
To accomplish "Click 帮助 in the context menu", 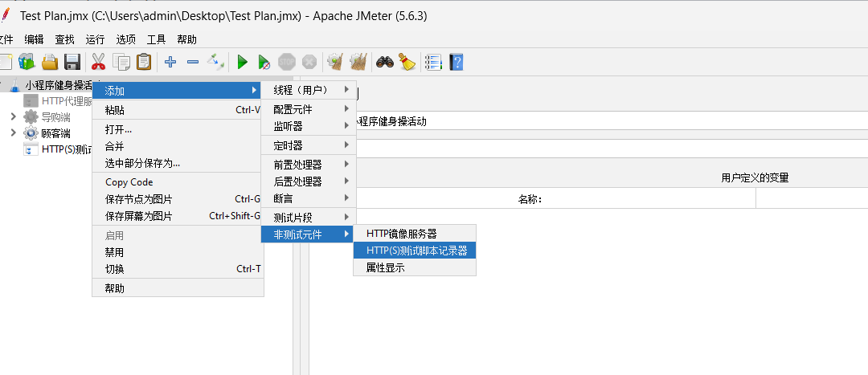I will pos(177,288).
